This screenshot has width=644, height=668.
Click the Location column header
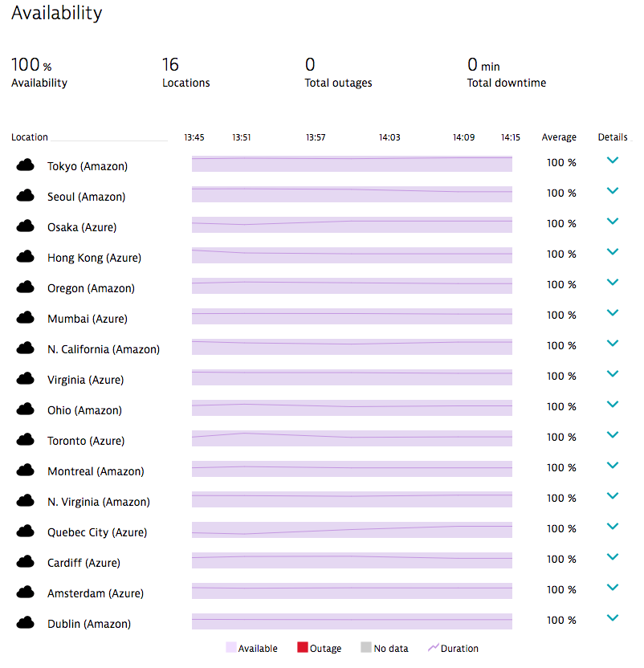(x=30, y=137)
